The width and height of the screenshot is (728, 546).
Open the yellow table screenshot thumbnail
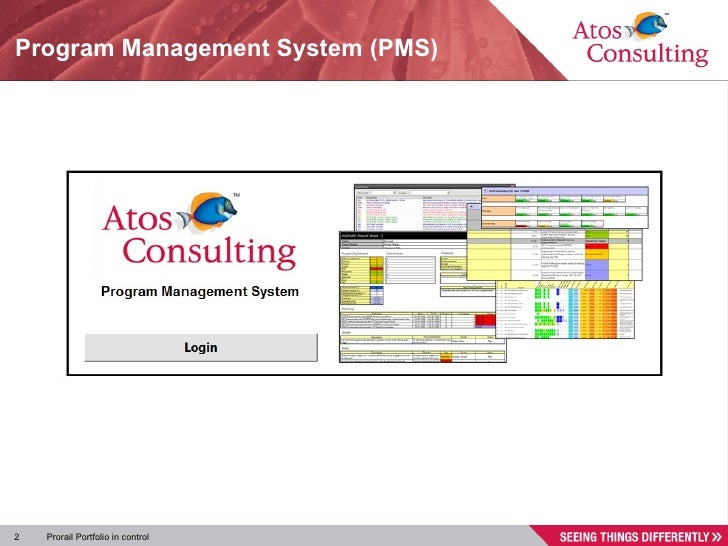pos(554,254)
